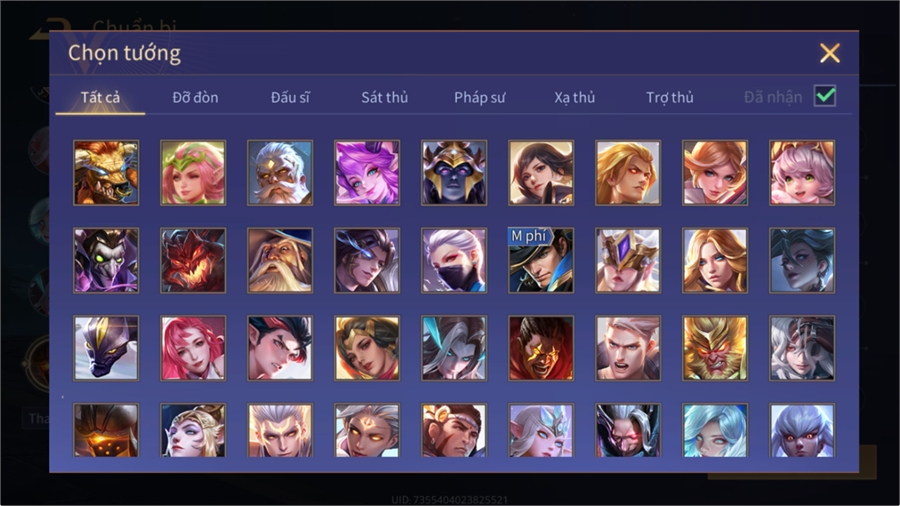900x506 pixels.
Task: Choose the hero tagged 'M phí'
Action: [541, 260]
